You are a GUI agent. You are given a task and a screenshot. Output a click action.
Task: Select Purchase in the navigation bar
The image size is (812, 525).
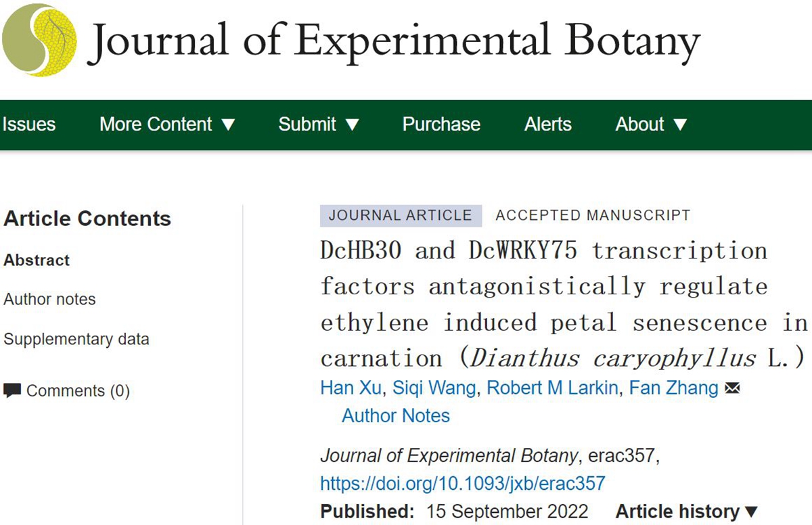[441, 124]
